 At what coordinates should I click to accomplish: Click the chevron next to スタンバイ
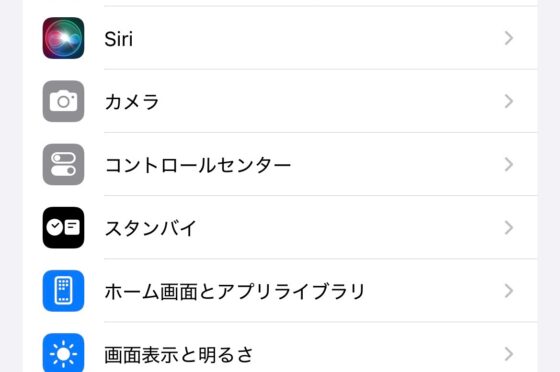pyautogui.click(x=509, y=228)
